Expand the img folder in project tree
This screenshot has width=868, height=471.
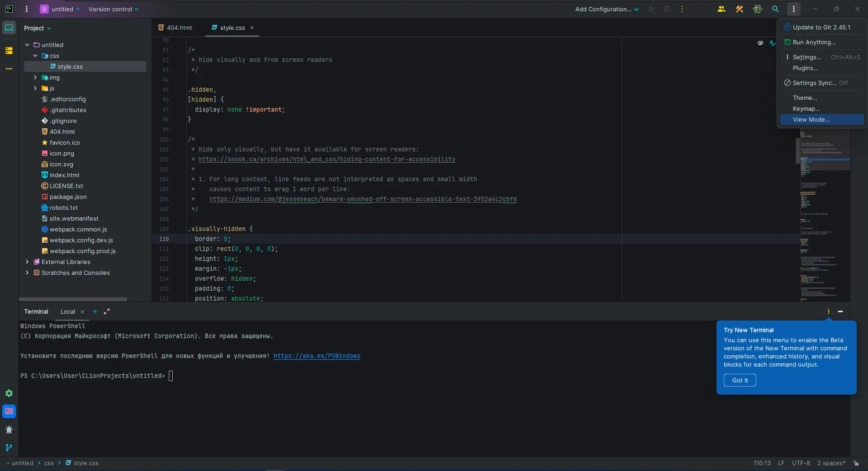click(35, 77)
